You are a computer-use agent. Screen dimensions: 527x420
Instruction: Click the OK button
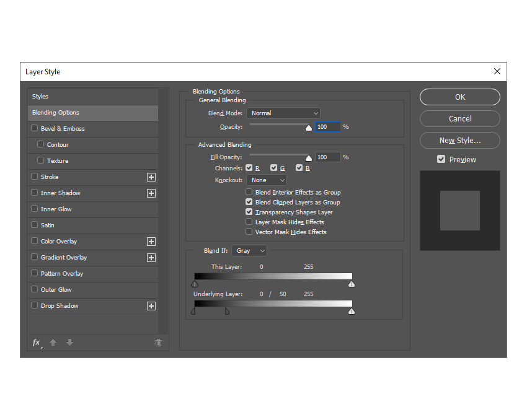459,97
